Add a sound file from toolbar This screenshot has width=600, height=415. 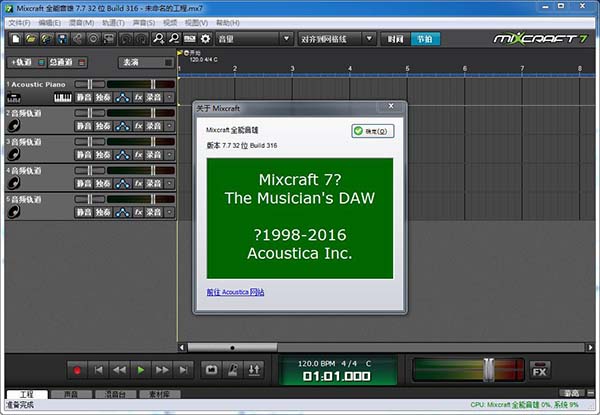point(47,39)
